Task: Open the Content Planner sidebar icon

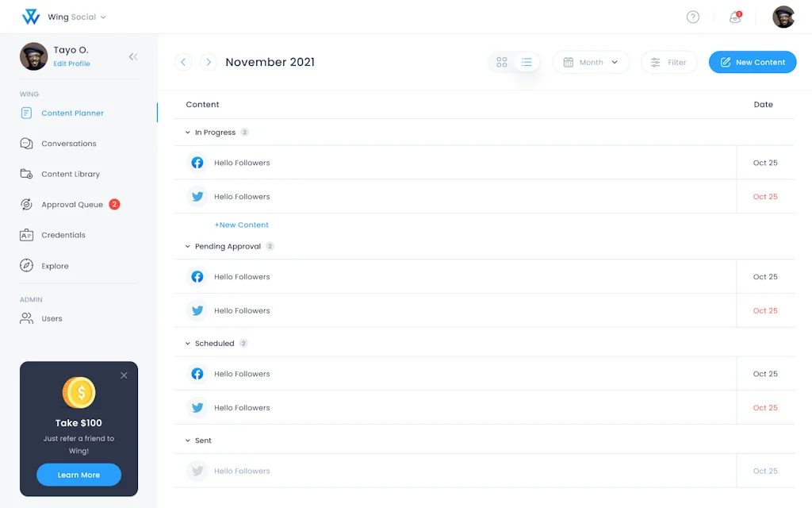Action: click(x=25, y=112)
